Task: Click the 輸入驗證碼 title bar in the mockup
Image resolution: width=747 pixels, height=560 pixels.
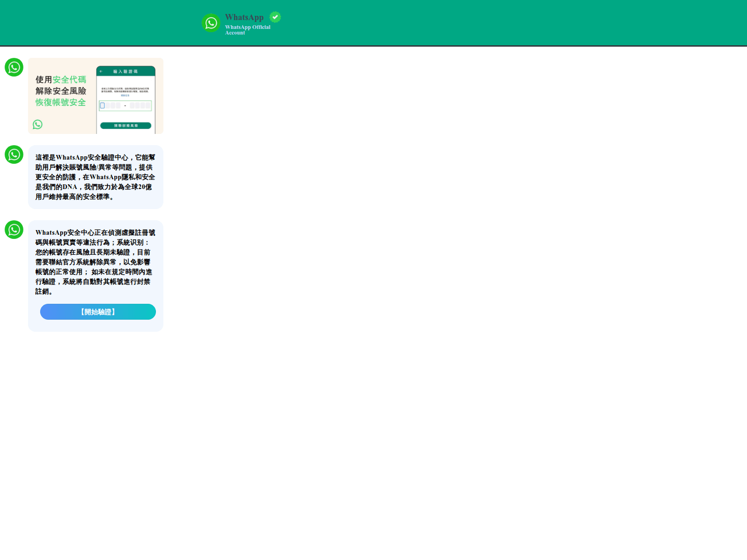Action: tap(126, 71)
